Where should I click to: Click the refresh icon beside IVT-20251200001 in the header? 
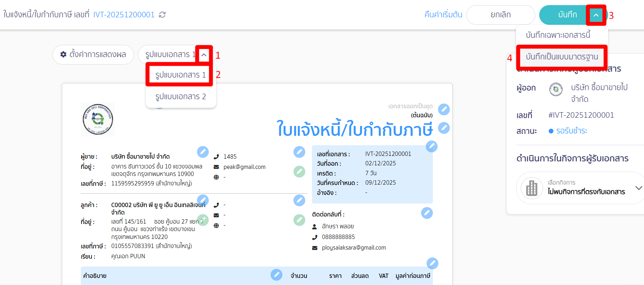tap(162, 15)
